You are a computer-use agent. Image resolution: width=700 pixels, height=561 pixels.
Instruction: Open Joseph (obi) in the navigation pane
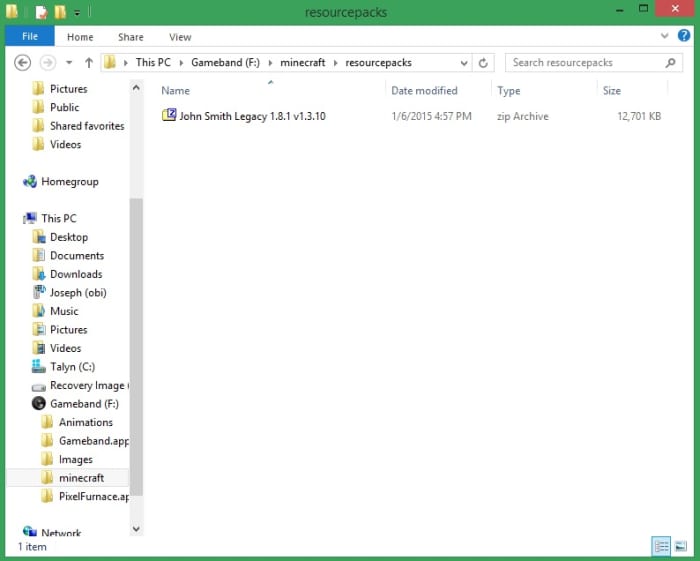78,293
